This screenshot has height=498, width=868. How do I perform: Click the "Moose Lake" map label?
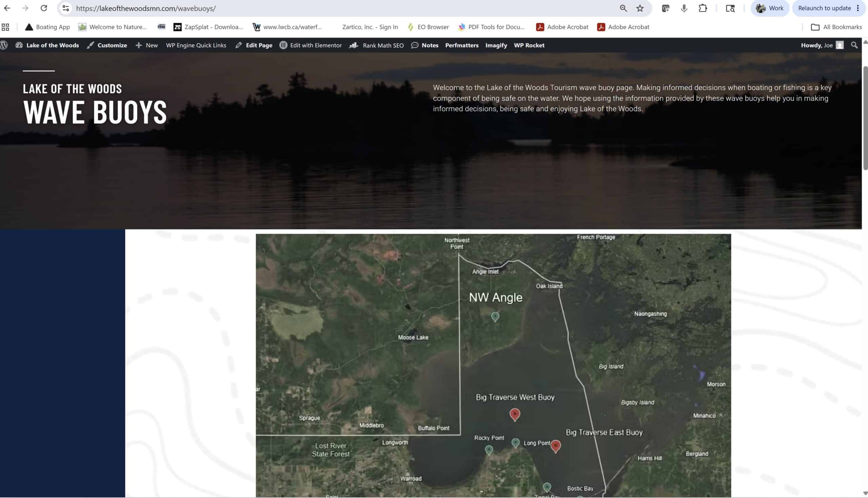[413, 337]
